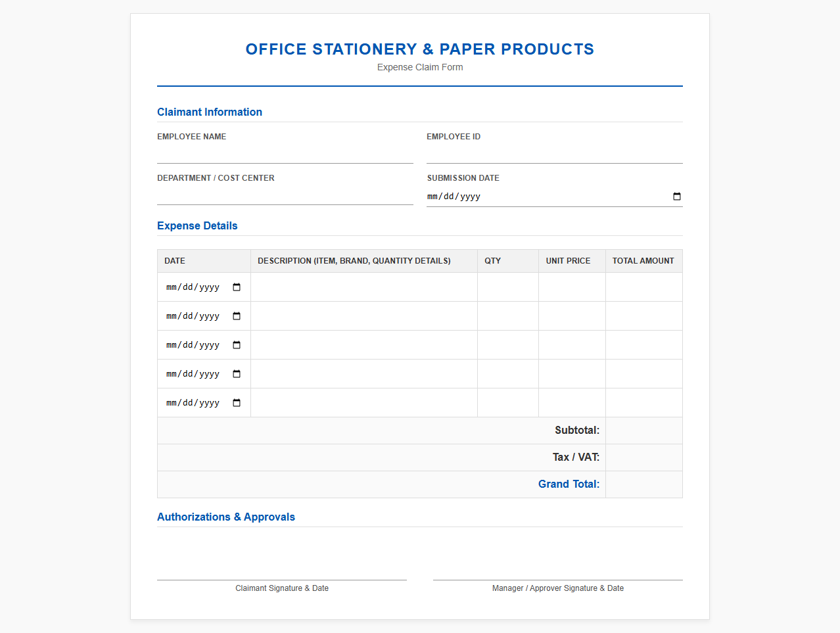Click fifth expense row date text
Screen dimensions: 840x633
[193, 403]
